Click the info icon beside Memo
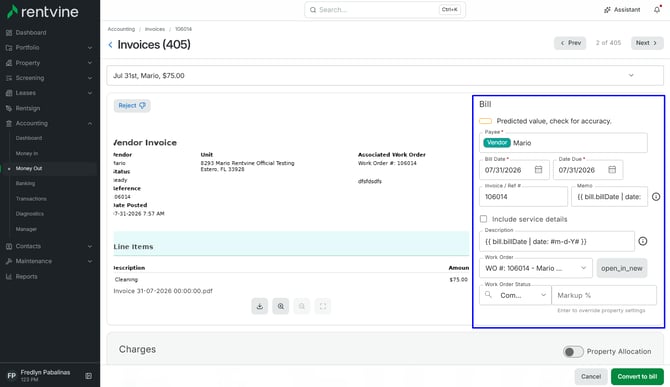This screenshot has width=670, height=387. pyautogui.click(x=656, y=196)
